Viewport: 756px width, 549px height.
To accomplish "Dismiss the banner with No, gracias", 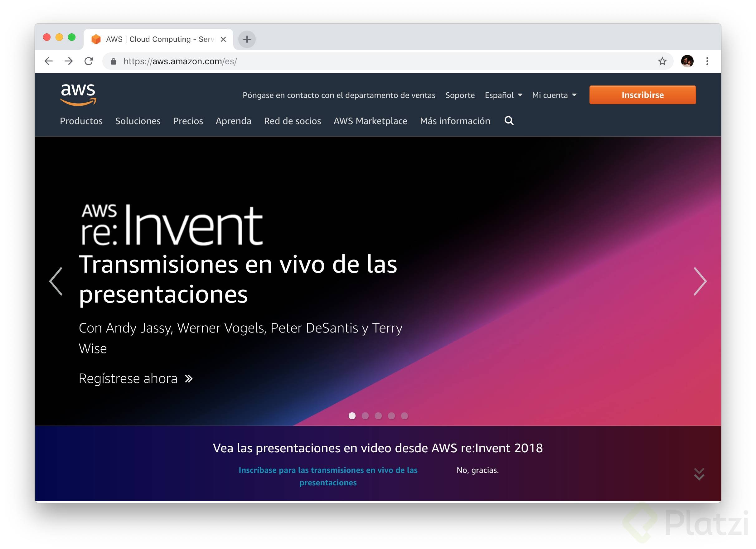I will [477, 470].
